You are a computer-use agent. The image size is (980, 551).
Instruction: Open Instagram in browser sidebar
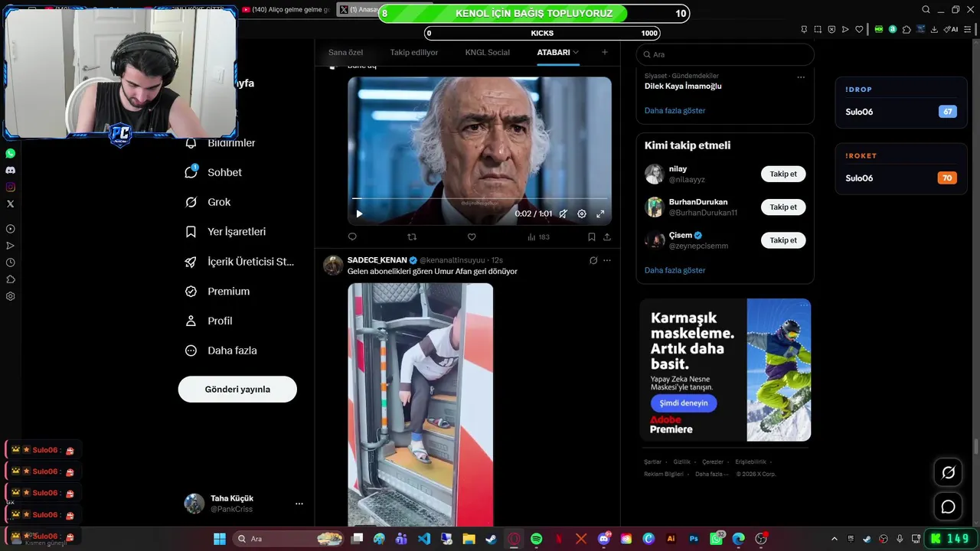click(x=10, y=187)
